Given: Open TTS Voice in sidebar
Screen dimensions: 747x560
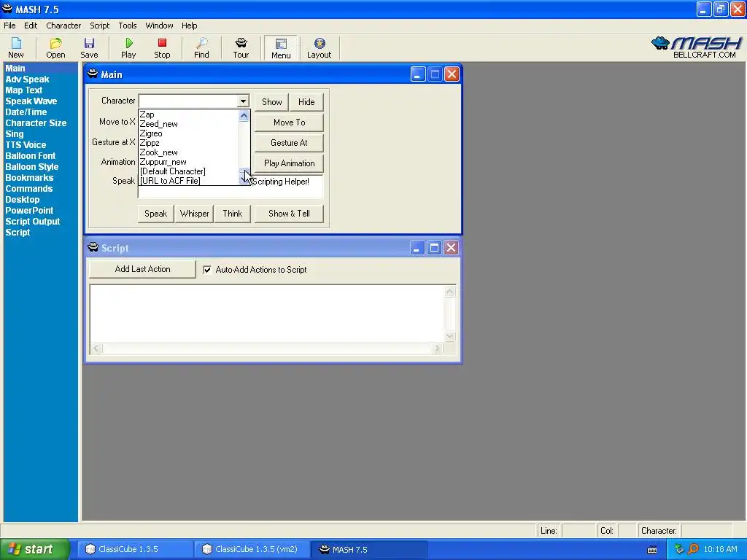Looking at the screenshot, I should 26,145.
